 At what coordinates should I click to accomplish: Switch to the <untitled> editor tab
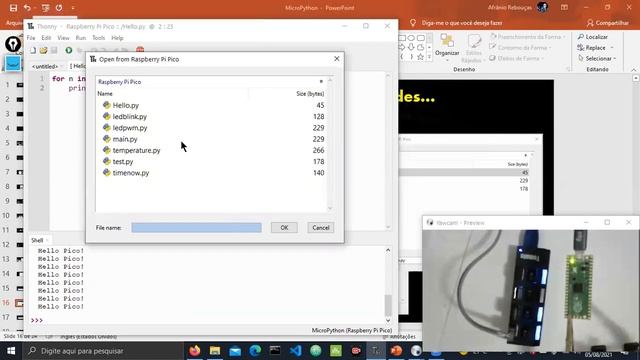point(46,66)
